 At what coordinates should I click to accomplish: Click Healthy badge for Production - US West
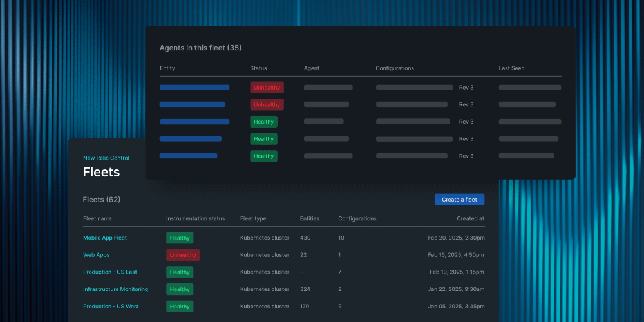(180, 307)
